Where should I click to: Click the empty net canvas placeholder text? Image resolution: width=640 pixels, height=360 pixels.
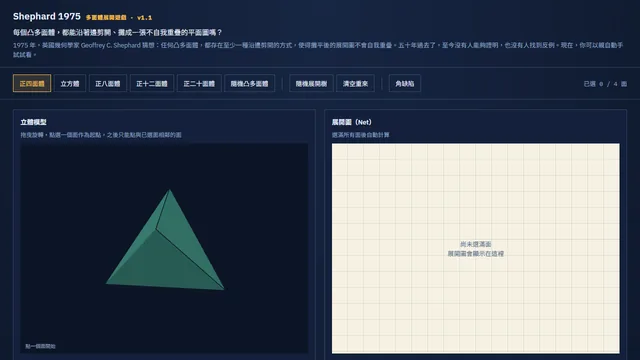point(476,249)
